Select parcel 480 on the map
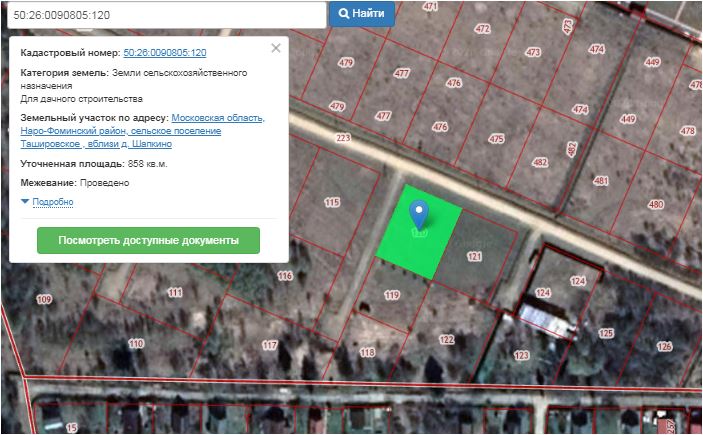 click(x=656, y=205)
